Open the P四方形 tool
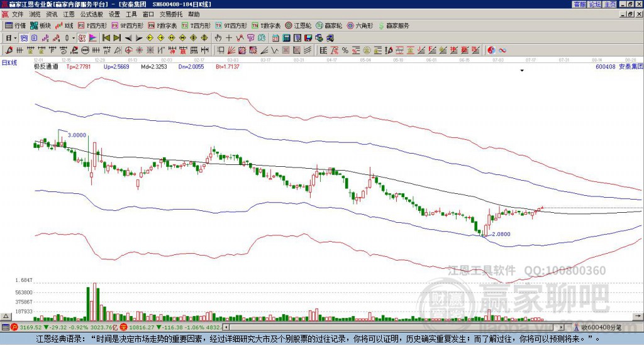Viewport: 644px width, 345px height. 93,25
